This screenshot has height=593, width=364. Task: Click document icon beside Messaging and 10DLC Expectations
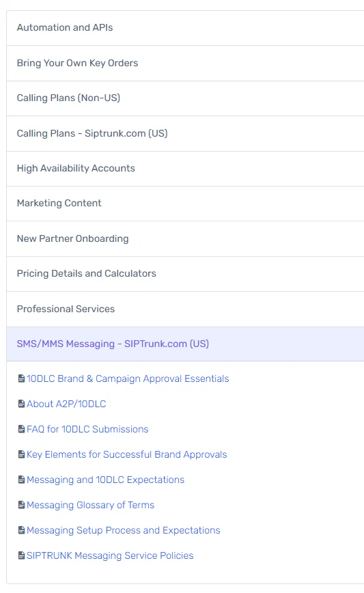(22, 480)
